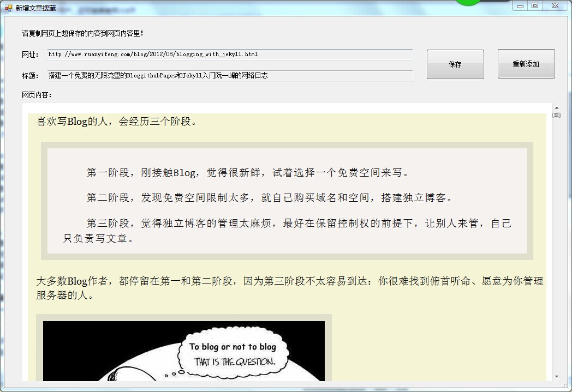572x392 pixels.
Task: Click the 保存 save button
Action: [455, 64]
